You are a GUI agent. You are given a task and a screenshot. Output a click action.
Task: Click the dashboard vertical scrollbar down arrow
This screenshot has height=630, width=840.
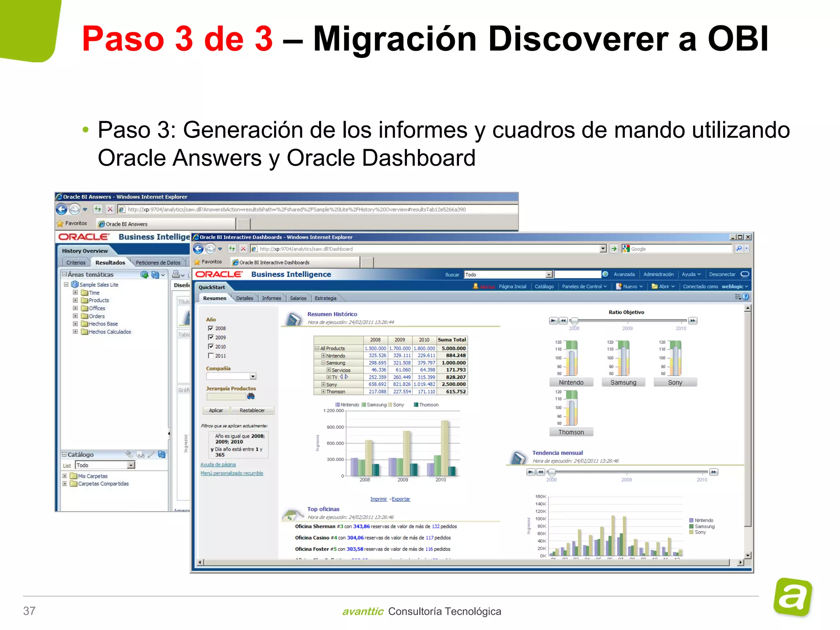[748, 555]
